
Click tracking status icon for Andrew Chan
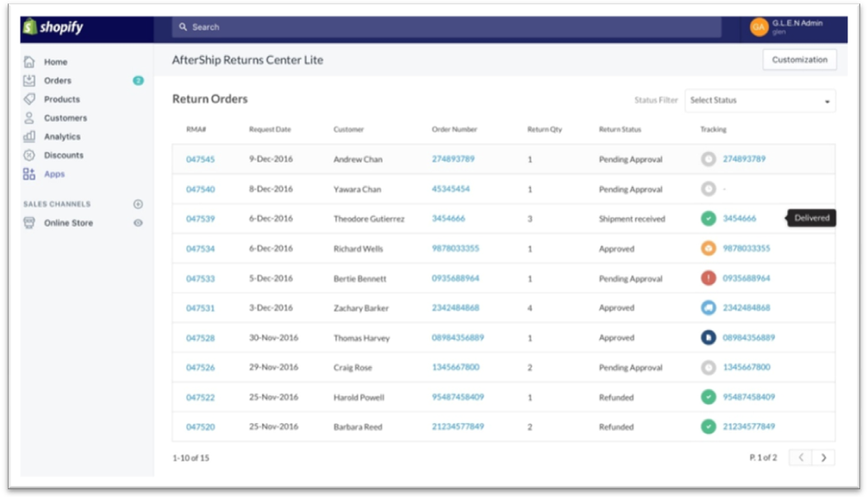[708, 158]
